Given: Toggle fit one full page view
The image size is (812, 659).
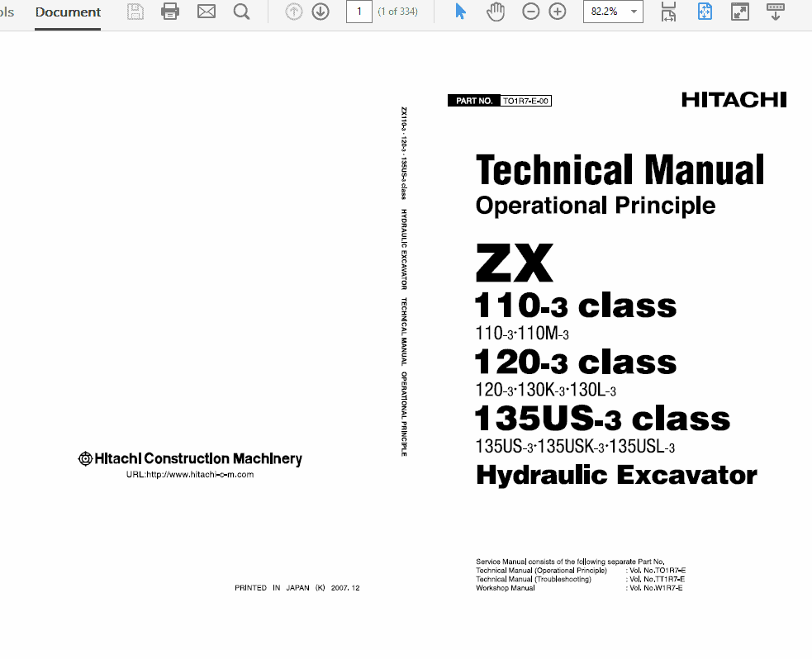Looking at the screenshot, I should pos(705,12).
